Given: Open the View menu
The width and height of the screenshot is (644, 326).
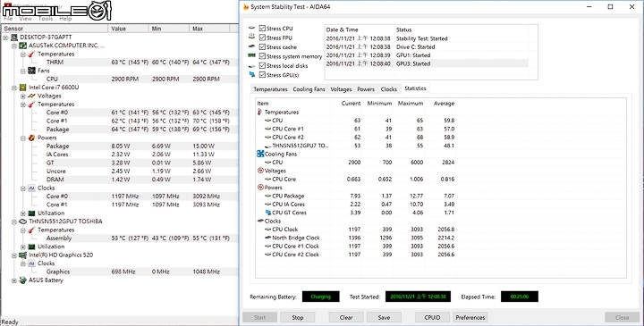Looking at the screenshot, I should point(25,19).
